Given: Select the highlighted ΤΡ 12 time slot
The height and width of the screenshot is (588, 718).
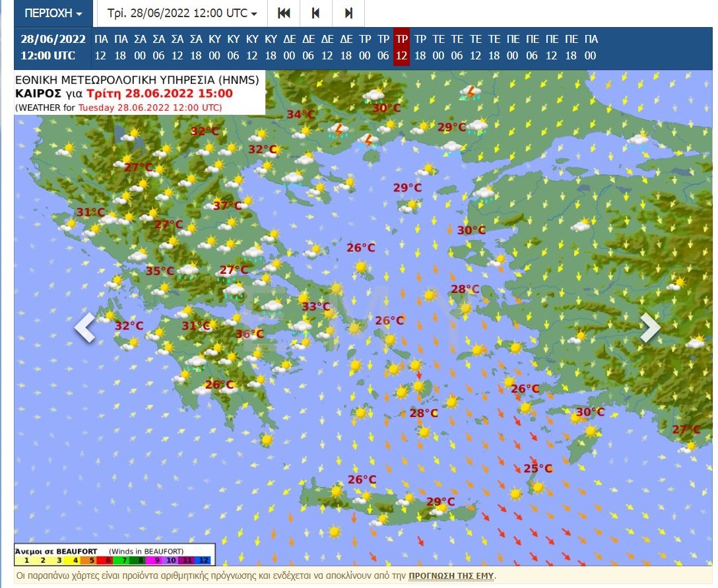Looking at the screenshot, I should (x=401, y=47).
